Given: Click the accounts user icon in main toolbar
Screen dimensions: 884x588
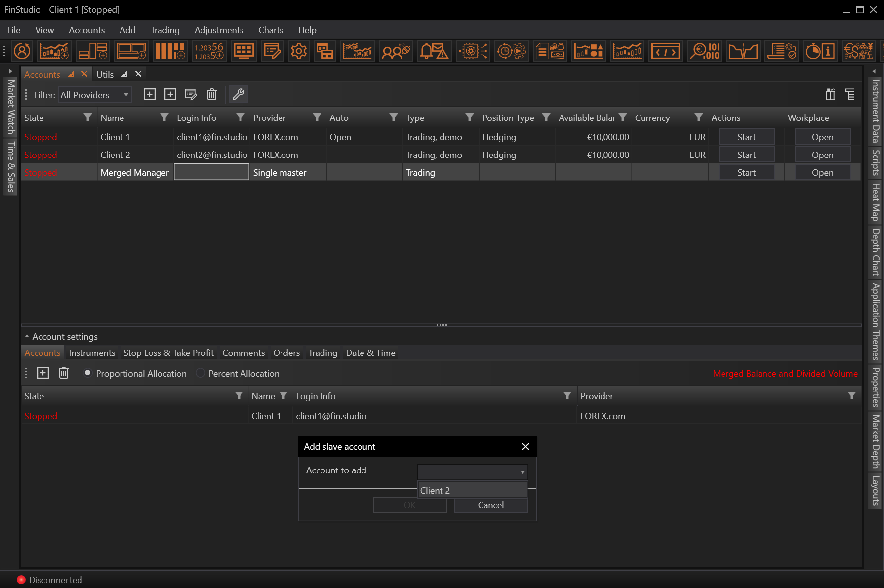Looking at the screenshot, I should pos(22,51).
